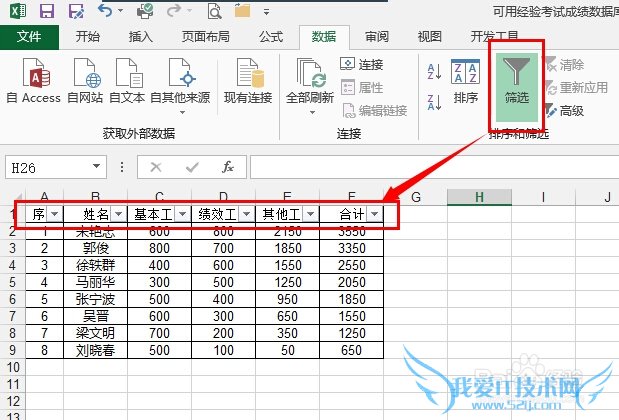Open print preview from quick access toolbar
Viewport: 619px width, 420px height.
tap(214, 11)
